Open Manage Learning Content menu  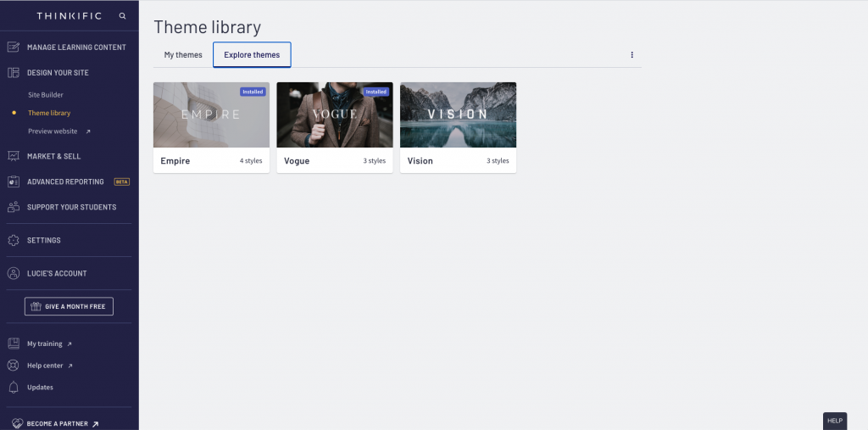coord(76,47)
